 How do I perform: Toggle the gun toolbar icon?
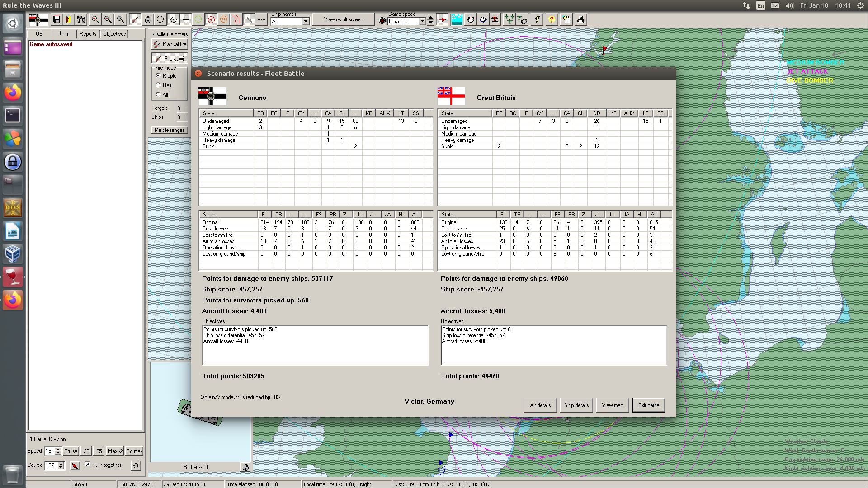point(135,19)
